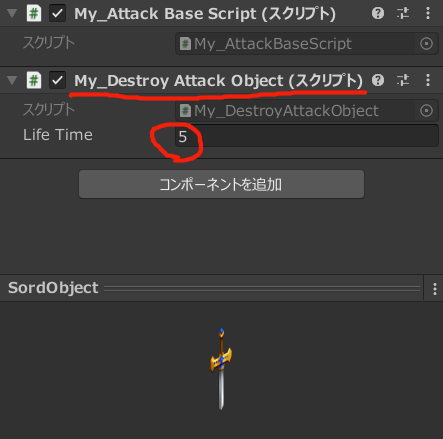Screen dimensions: 443x439
Task: Open more options for My_Destroy Attack Object
Action: tap(428, 80)
